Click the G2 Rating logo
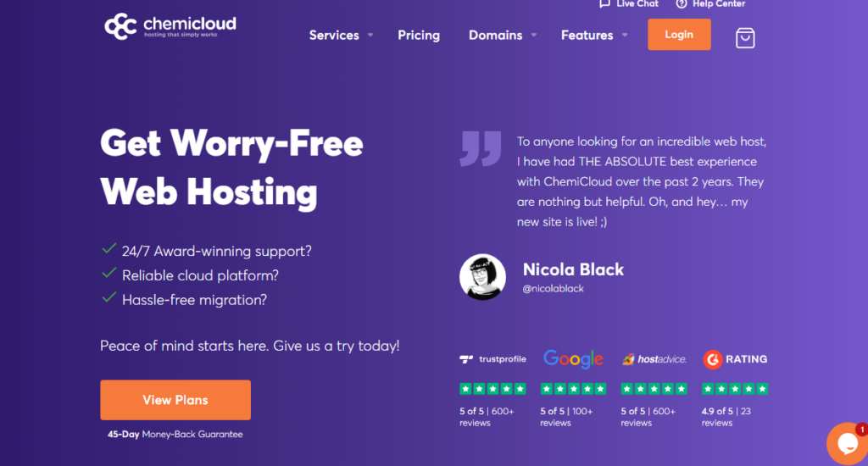Image resolution: width=868 pixels, height=466 pixels. (735, 359)
